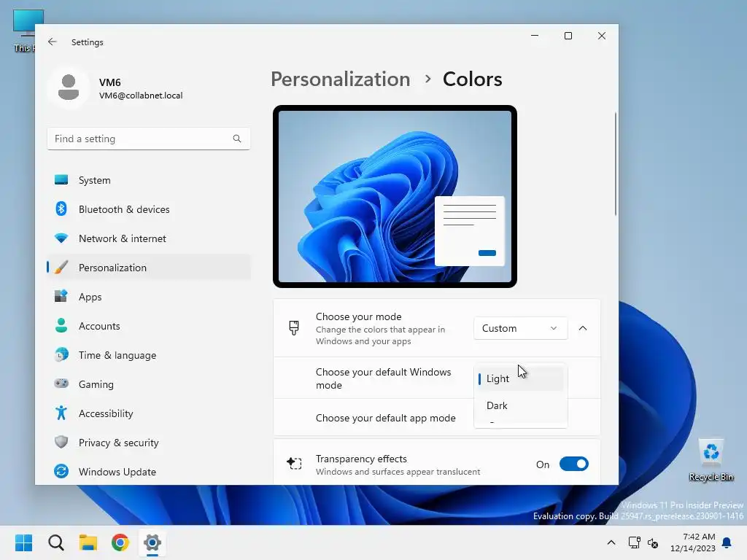Collapse the Choose your mode section
The image size is (747, 560).
pos(583,328)
